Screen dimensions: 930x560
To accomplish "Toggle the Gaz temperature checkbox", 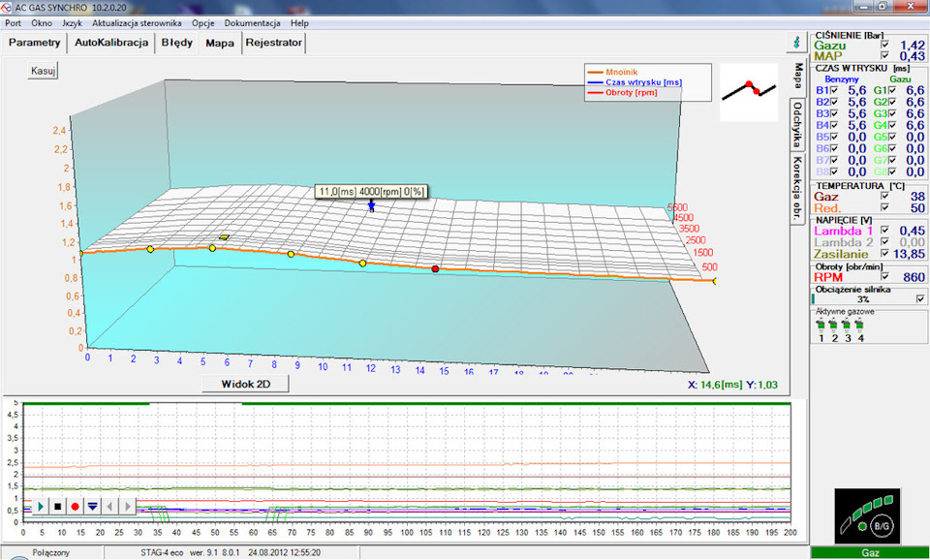I will [884, 197].
